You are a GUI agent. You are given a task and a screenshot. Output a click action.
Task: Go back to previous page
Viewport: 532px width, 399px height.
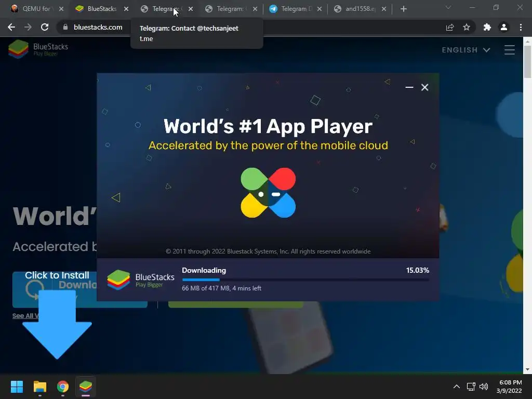pos(11,27)
